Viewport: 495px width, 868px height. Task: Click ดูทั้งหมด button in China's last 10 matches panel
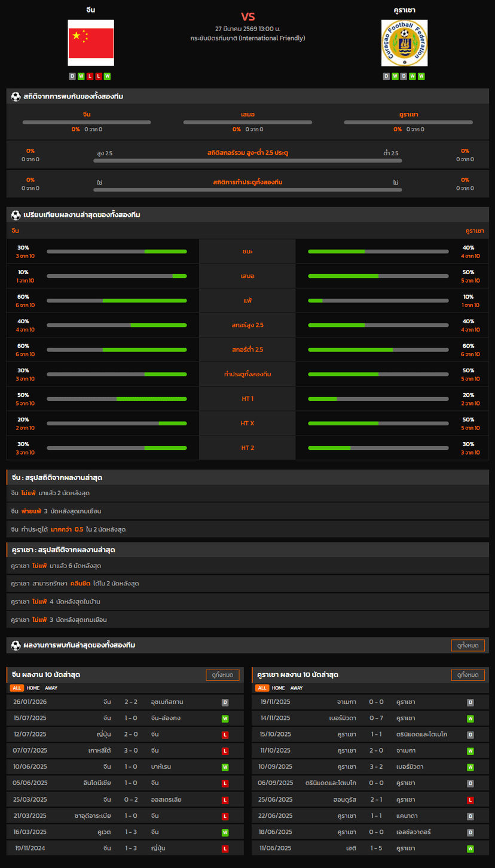(222, 675)
